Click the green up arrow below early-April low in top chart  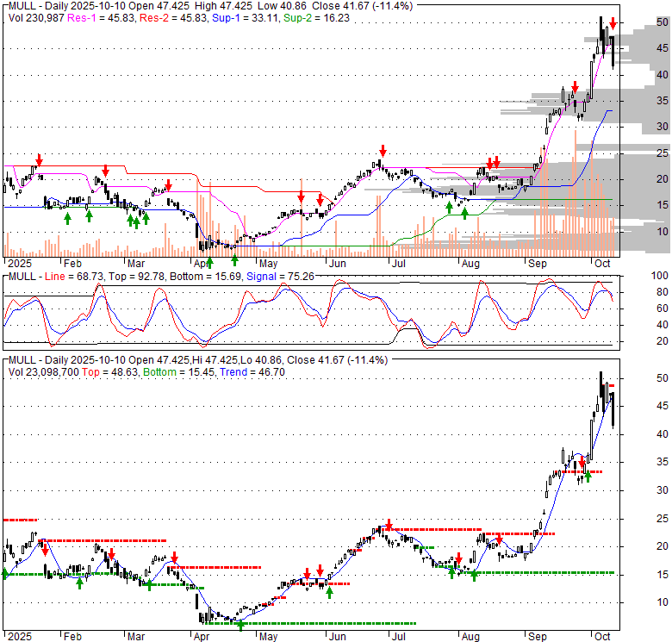[208, 263]
